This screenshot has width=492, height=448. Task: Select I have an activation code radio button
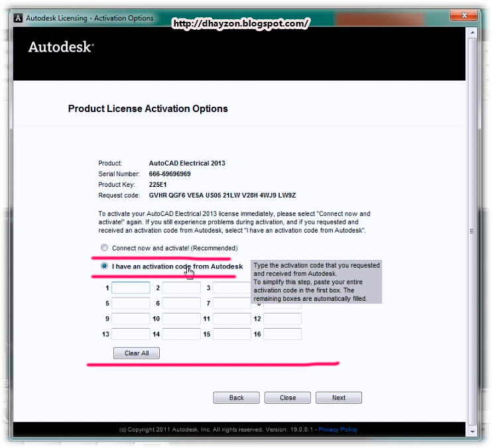coord(104,266)
